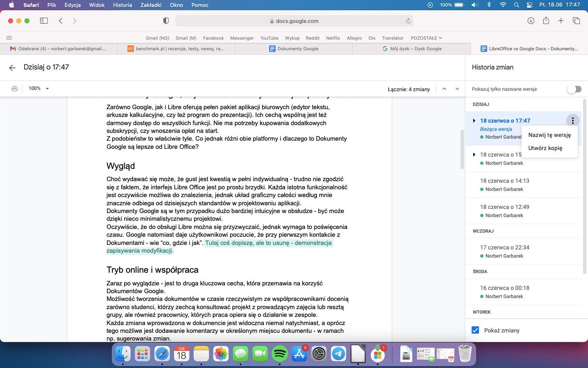Screen dimensions: 588x368
Task: Open the Edycja menu in the menu bar
Action: [72, 5]
